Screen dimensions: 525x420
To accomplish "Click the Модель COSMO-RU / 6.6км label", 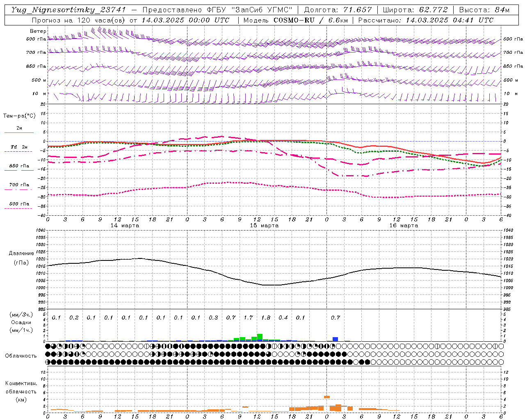I will click(295, 20).
